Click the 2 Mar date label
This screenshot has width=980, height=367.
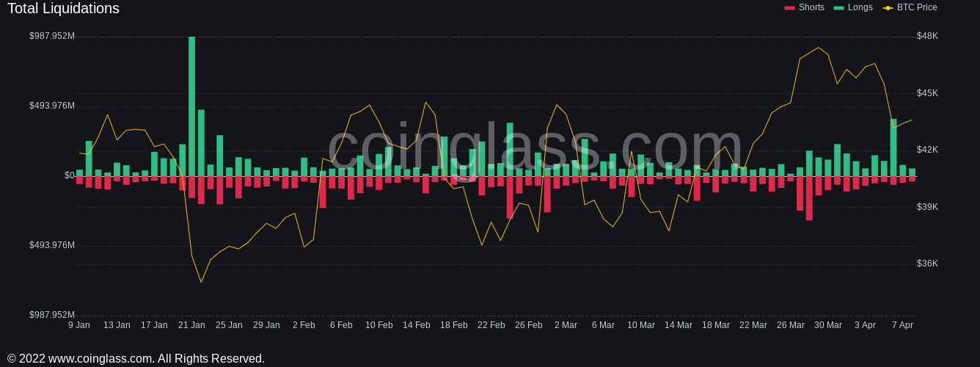click(x=566, y=325)
